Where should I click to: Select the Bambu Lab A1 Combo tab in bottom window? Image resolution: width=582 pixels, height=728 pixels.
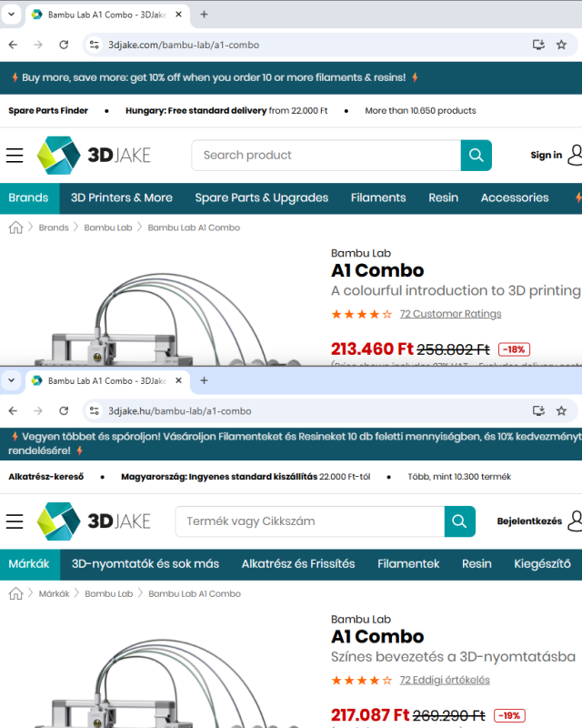tap(107, 381)
